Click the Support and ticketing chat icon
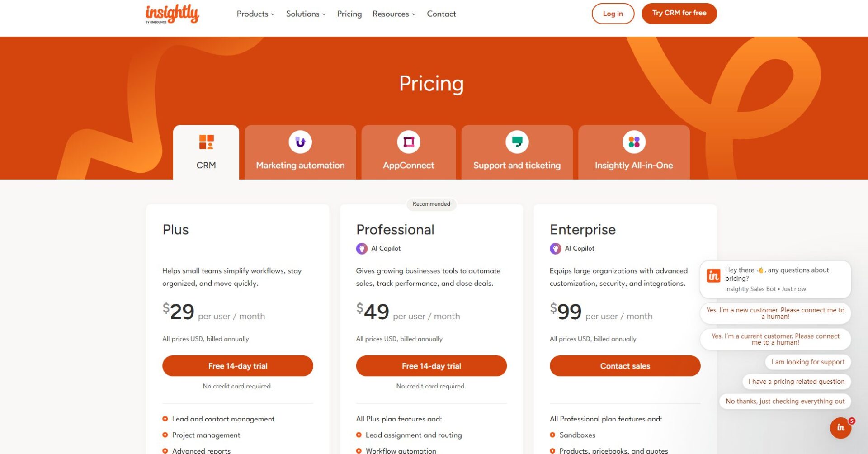Image resolution: width=868 pixels, height=454 pixels. [x=517, y=142]
